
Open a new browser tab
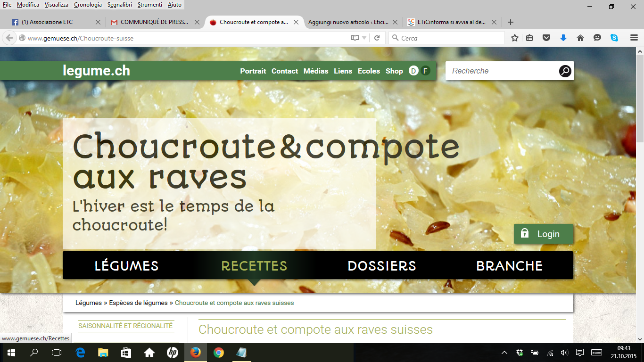(510, 22)
